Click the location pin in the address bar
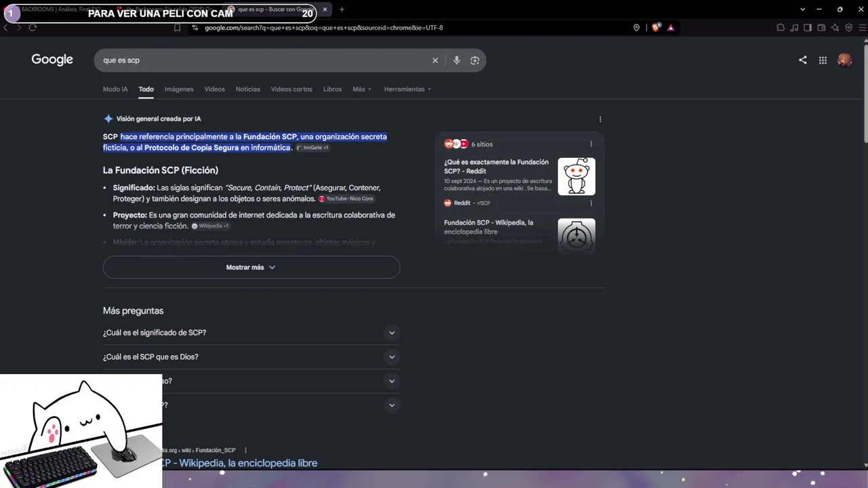 tap(636, 28)
